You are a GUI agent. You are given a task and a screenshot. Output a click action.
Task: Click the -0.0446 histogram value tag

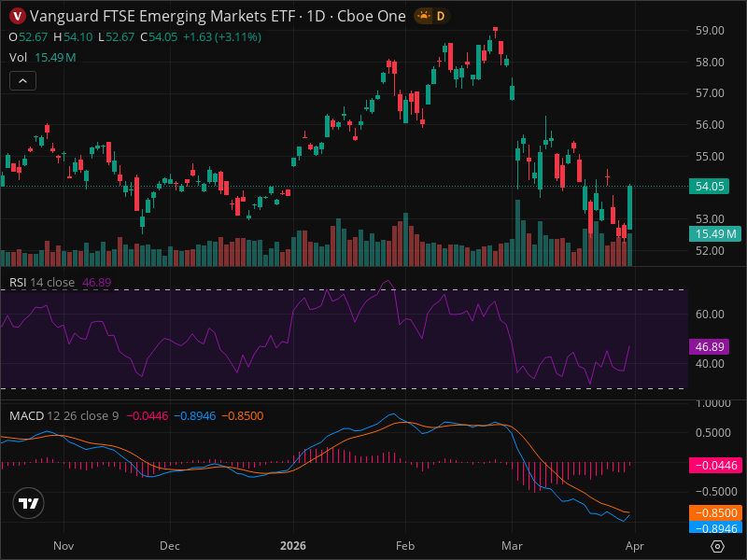[715, 465]
